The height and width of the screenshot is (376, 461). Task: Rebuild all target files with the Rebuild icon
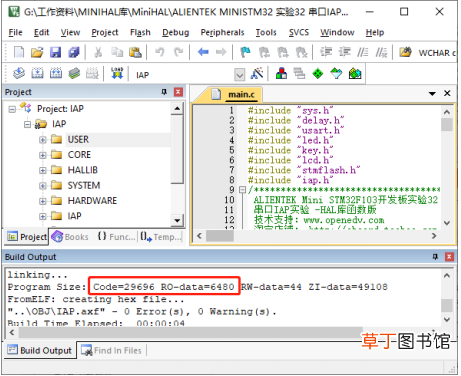pyautogui.click(x=56, y=73)
